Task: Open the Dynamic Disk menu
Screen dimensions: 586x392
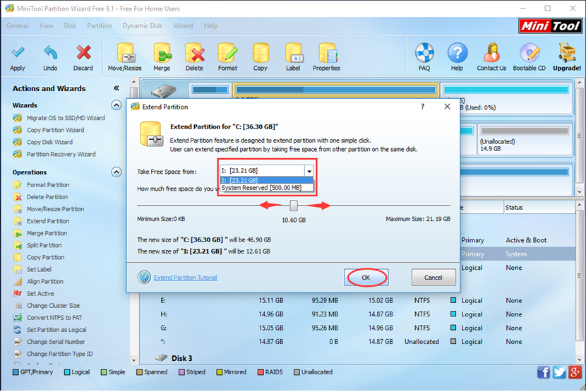Action: pyautogui.click(x=143, y=26)
